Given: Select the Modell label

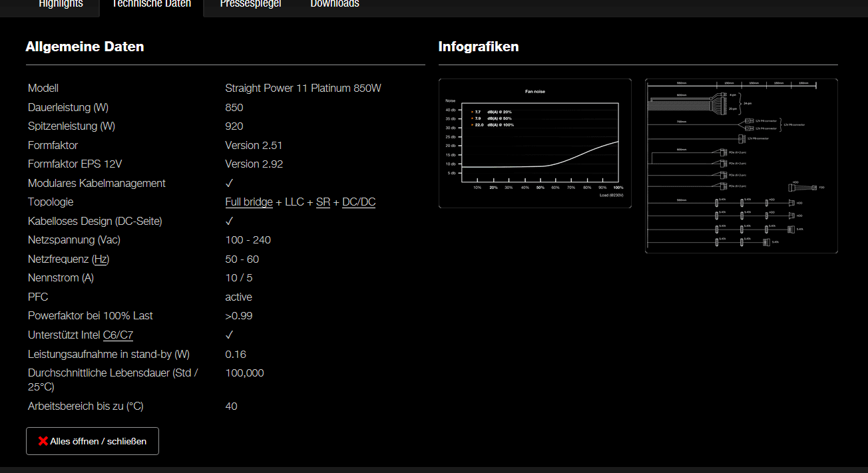Looking at the screenshot, I should pos(43,88).
